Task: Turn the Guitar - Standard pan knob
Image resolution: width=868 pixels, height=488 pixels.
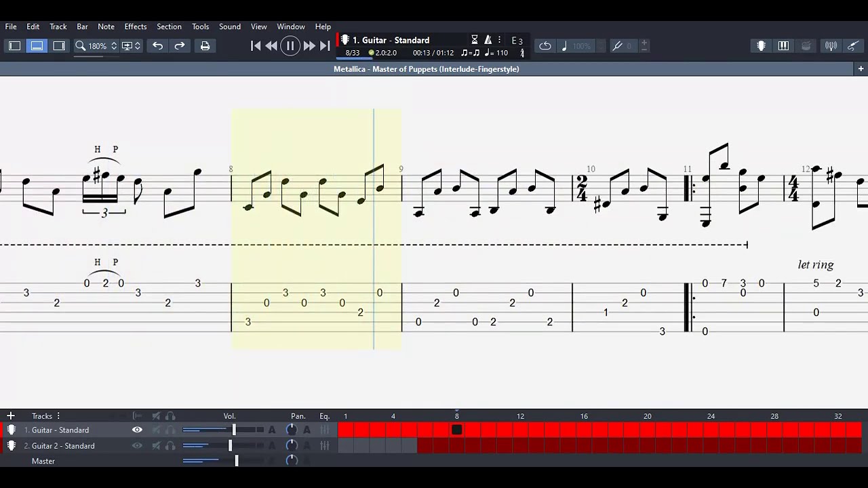Action: [292, 430]
